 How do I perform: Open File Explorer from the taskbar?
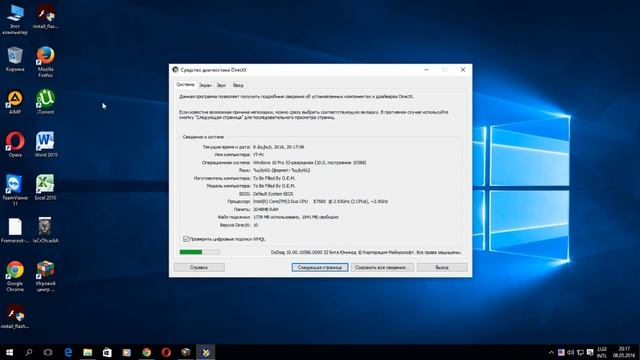click(x=88, y=352)
